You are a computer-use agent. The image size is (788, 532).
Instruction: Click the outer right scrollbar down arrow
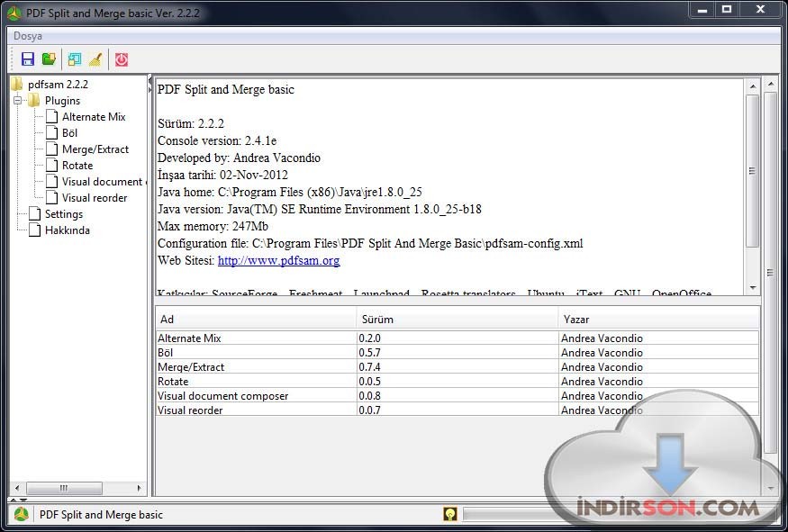(x=770, y=488)
